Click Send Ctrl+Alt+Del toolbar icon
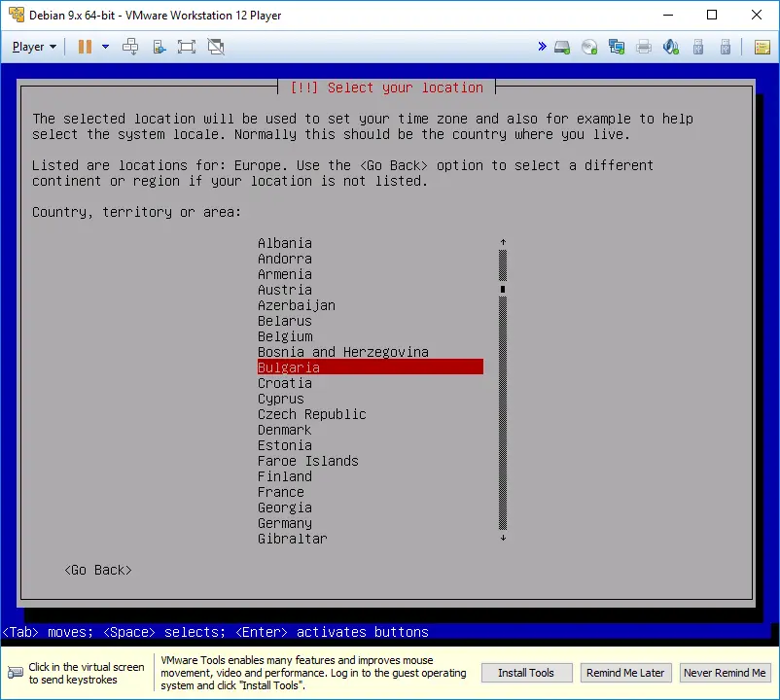 pos(130,47)
